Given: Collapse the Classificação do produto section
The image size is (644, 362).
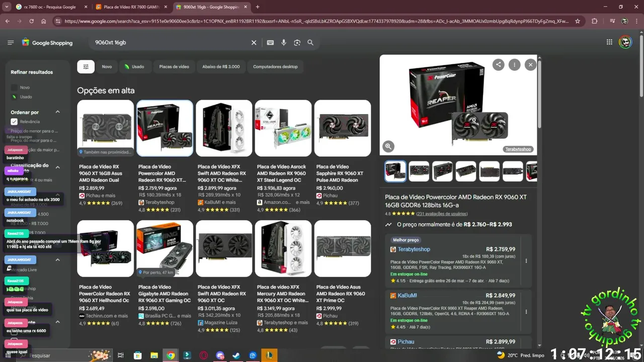Looking at the screenshot, I should pos(57,167).
